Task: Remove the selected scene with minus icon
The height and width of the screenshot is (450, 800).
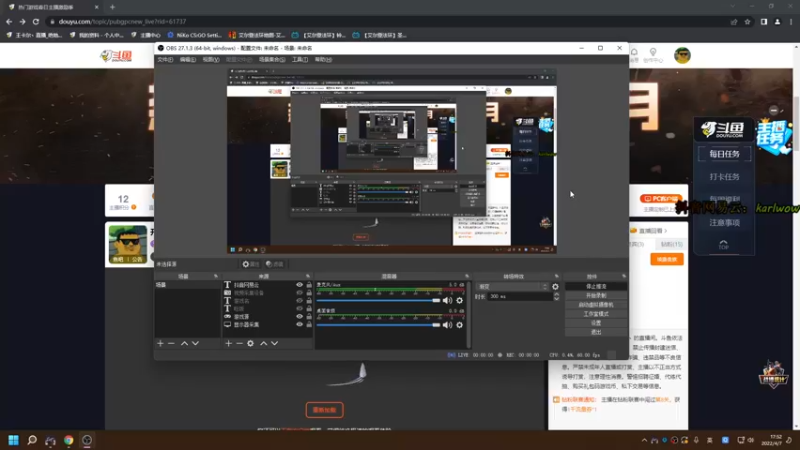Action: pyautogui.click(x=171, y=343)
